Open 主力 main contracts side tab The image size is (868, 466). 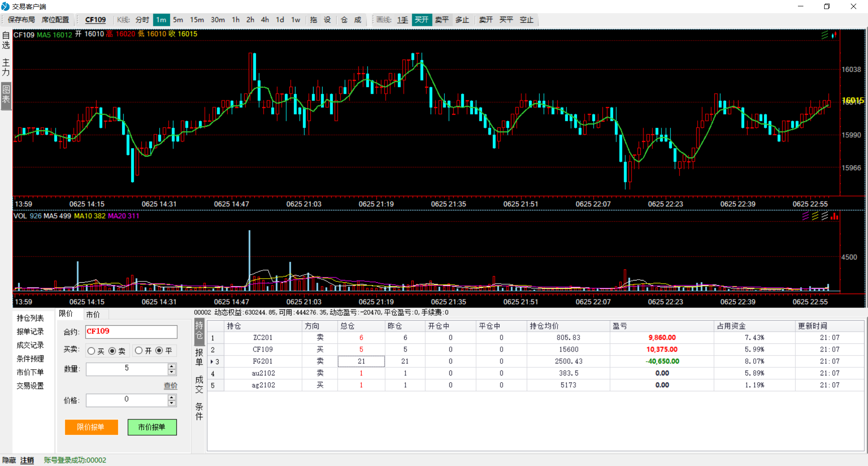[6, 67]
